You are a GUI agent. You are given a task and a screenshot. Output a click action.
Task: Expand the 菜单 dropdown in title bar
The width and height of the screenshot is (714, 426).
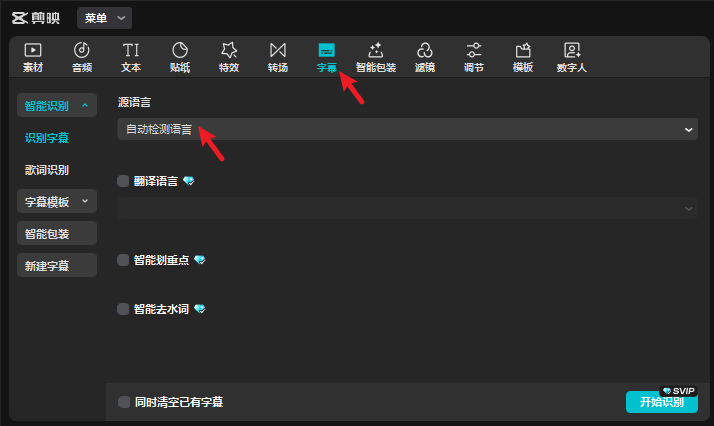click(x=104, y=18)
